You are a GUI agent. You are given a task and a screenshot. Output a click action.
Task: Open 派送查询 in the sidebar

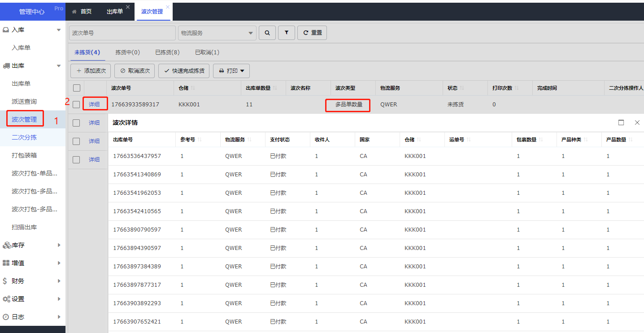pos(24,101)
